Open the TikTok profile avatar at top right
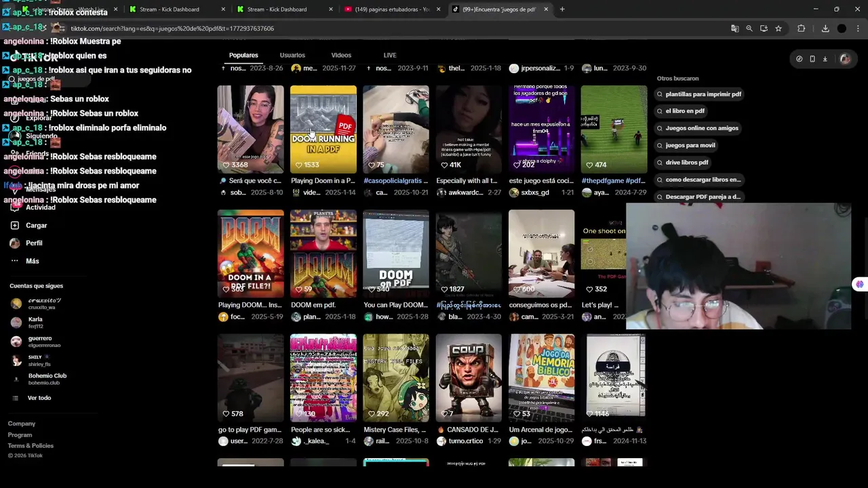The image size is (868, 488). (x=845, y=59)
